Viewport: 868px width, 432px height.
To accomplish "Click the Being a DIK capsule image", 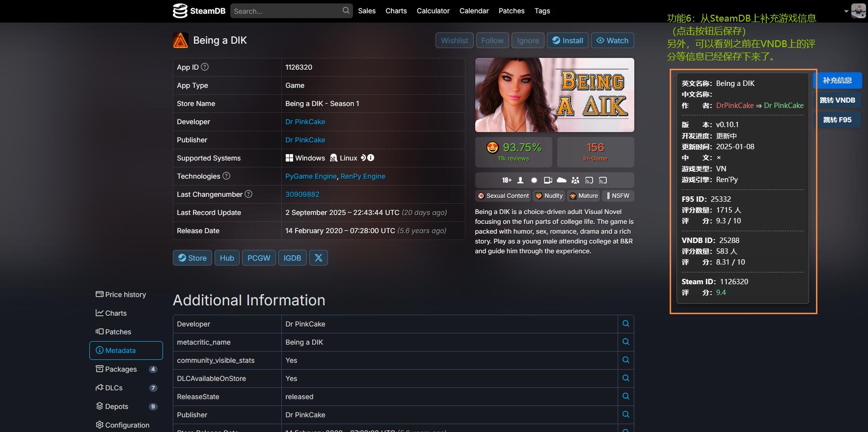I will [554, 95].
